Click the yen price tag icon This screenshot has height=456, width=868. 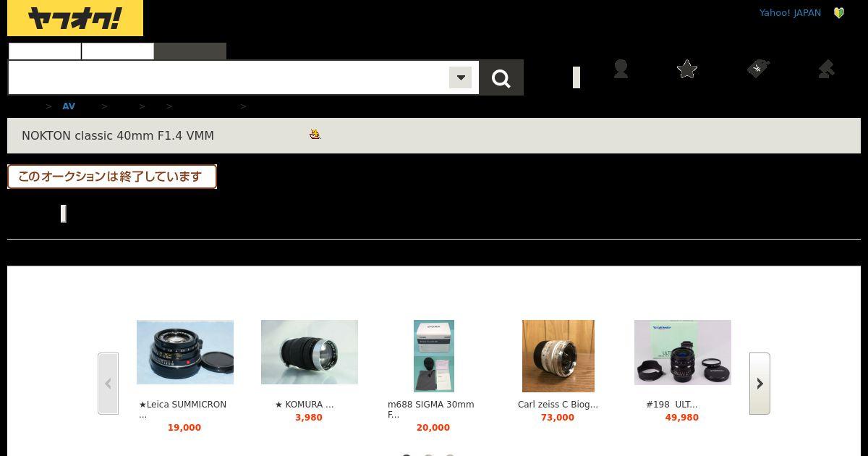pos(757,69)
